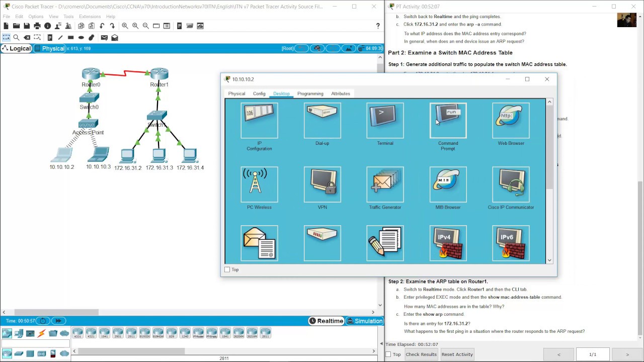Switch to Realtime mode

click(x=326, y=321)
